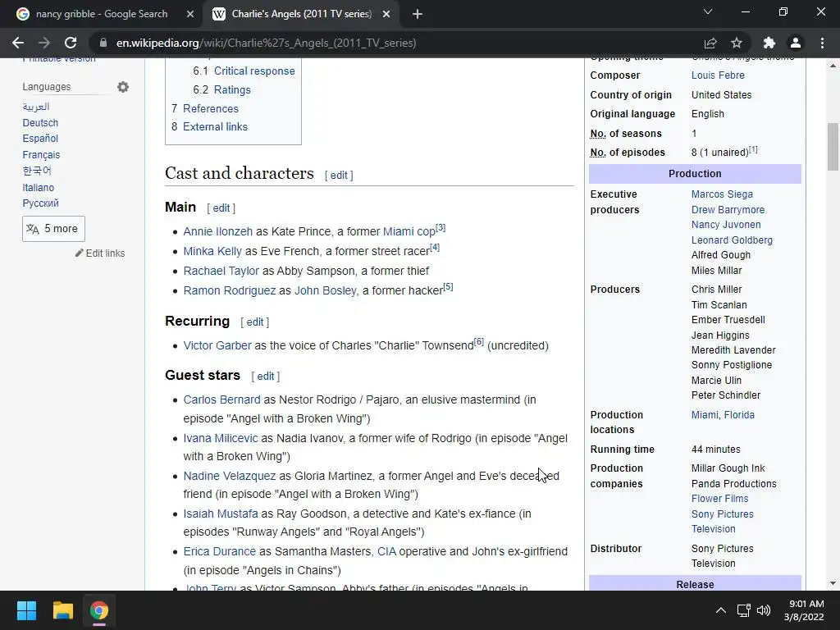The height and width of the screenshot is (630, 840).
Task: View site information lock icon
Action: 104,43
